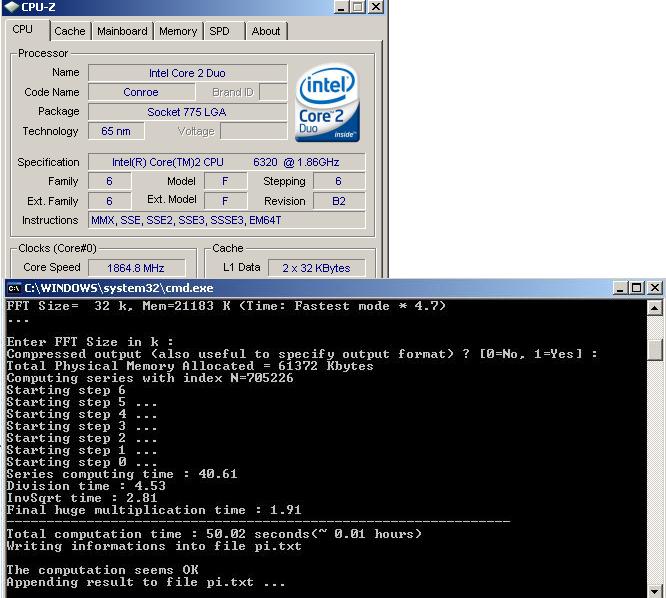Click the Ext. Family value field
Image resolution: width=666 pixels, height=598 pixels.
coord(110,201)
